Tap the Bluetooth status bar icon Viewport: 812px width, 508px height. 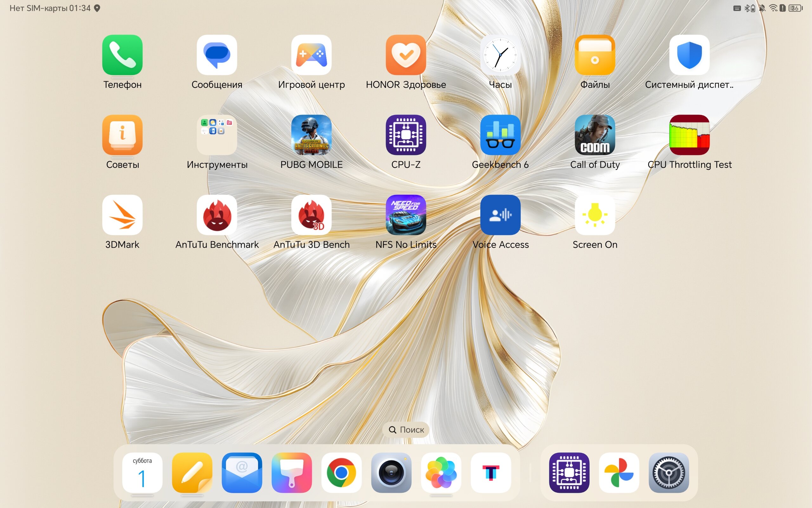(x=747, y=8)
